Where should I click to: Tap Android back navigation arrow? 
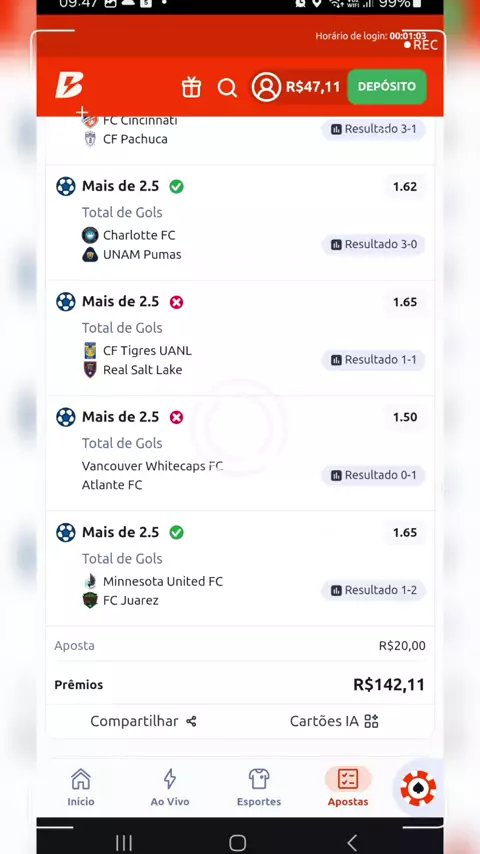click(x=353, y=842)
